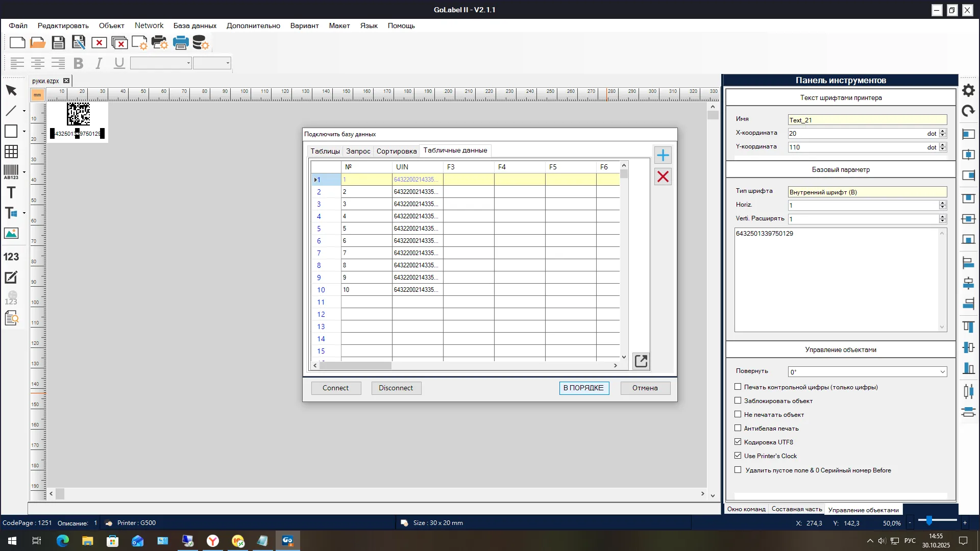This screenshot has width=980, height=551.
Task: Open the 'База данных' menu
Action: [x=194, y=26]
